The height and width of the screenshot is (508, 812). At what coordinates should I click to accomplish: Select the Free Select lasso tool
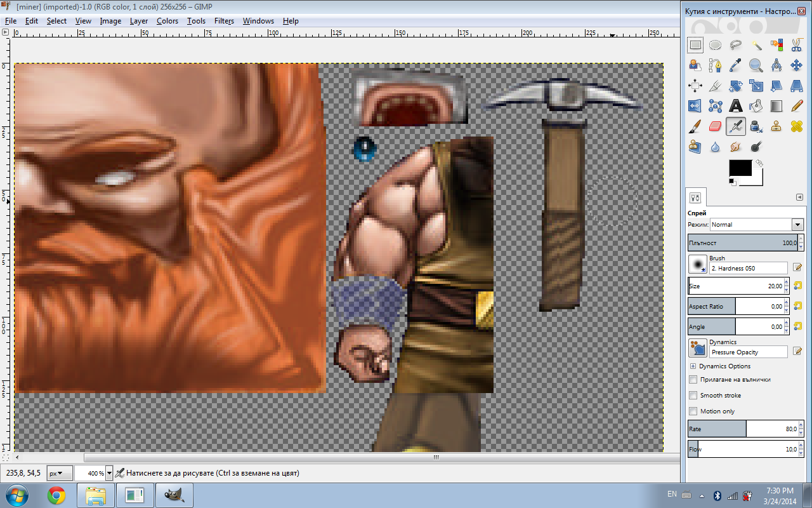(x=736, y=45)
